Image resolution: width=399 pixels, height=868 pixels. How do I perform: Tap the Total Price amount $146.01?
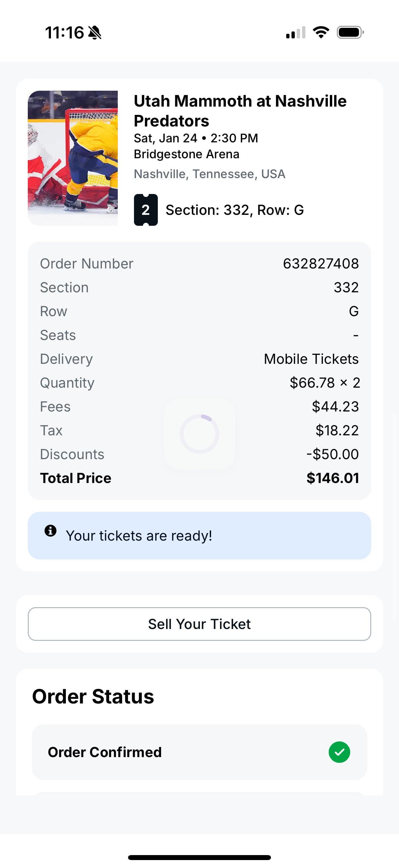(332, 478)
